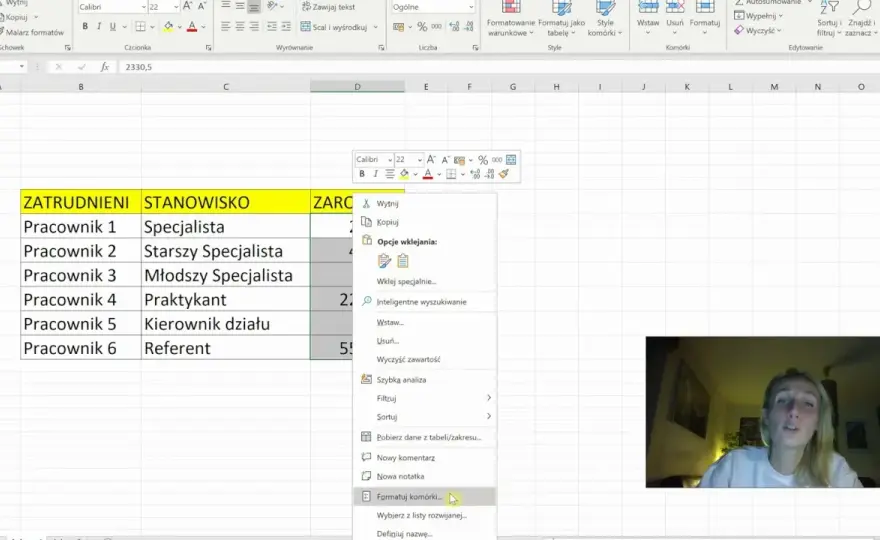This screenshot has width=880, height=540.
Task: Click ribbon decrease font size icon
Action: pyautogui.click(x=201, y=6)
